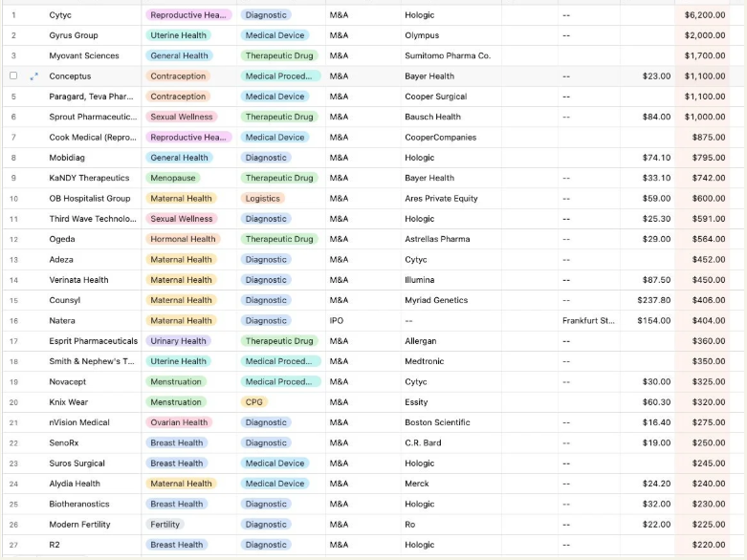Viewport: 747px width, 560px height.
Task: Click Verinata Health company cell
Action: pyautogui.click(x=78, y=280)
